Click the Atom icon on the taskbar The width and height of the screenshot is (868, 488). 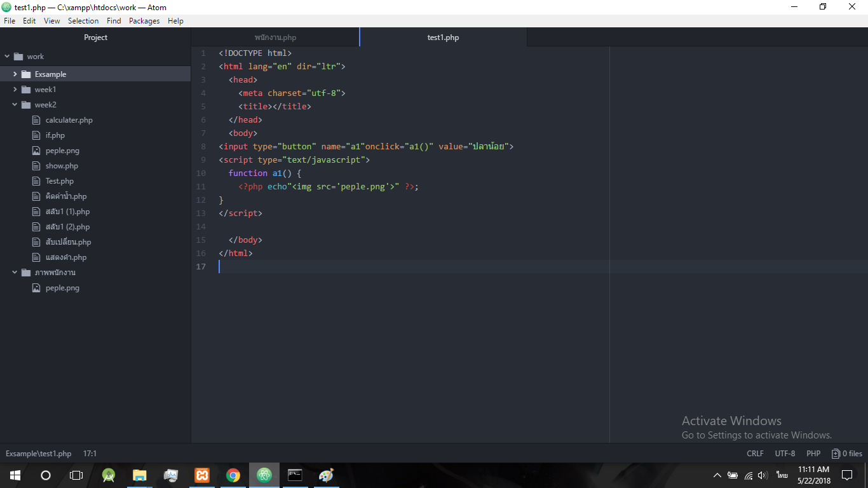[264, 475]
